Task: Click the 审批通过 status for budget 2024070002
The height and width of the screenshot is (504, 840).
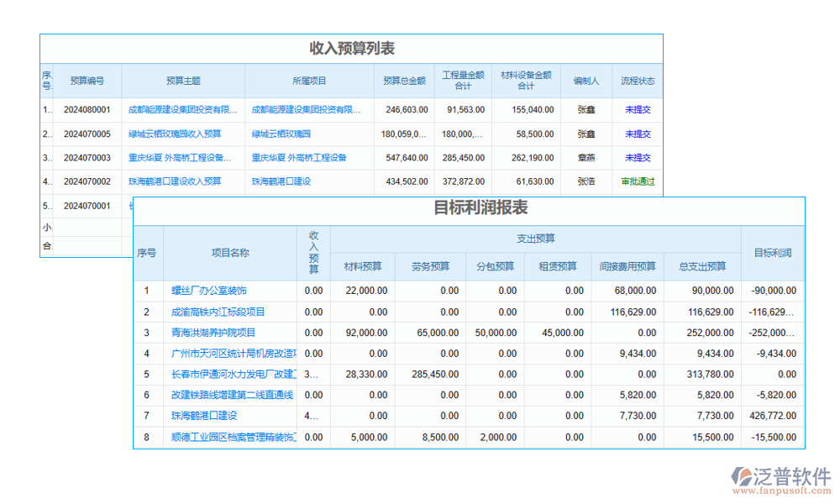Action: click(637, 181)
